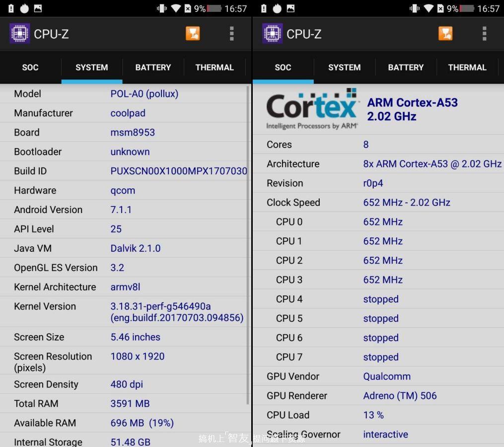This screenshot has width=504, height=447.
Task: Tap the 'POL-A0 (pollux)' model value
Action: (144, 93)
